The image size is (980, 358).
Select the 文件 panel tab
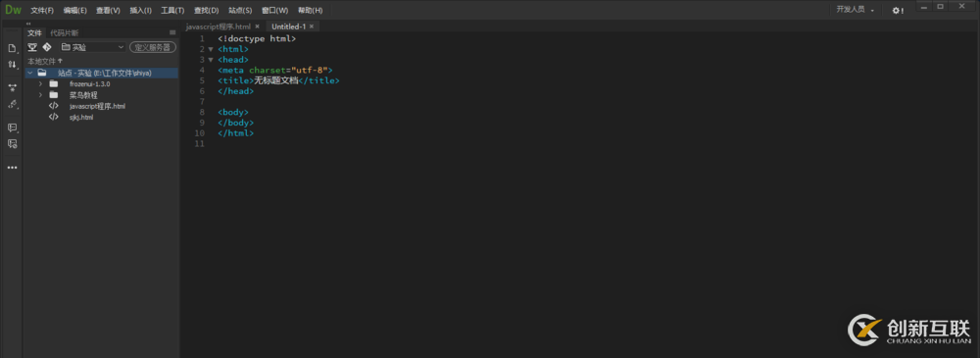[34, 32]
